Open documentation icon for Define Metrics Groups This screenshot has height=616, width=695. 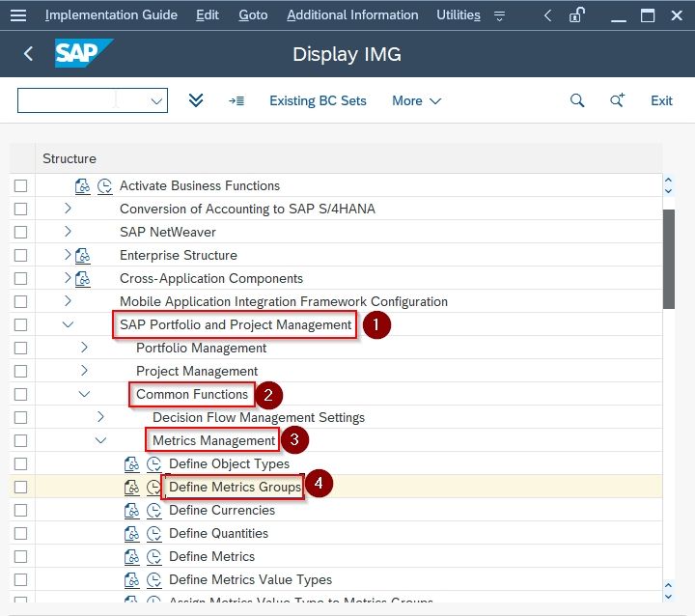(131, 487)
